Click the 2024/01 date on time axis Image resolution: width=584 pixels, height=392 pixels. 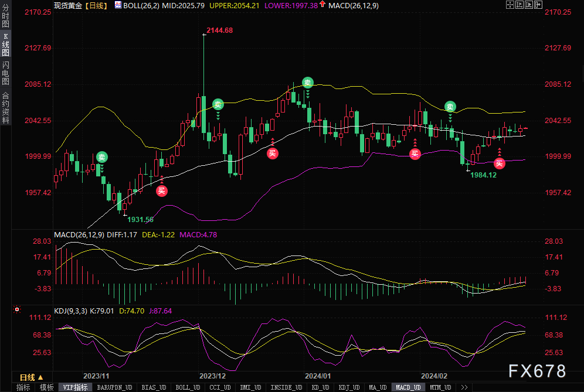(318, 376)
